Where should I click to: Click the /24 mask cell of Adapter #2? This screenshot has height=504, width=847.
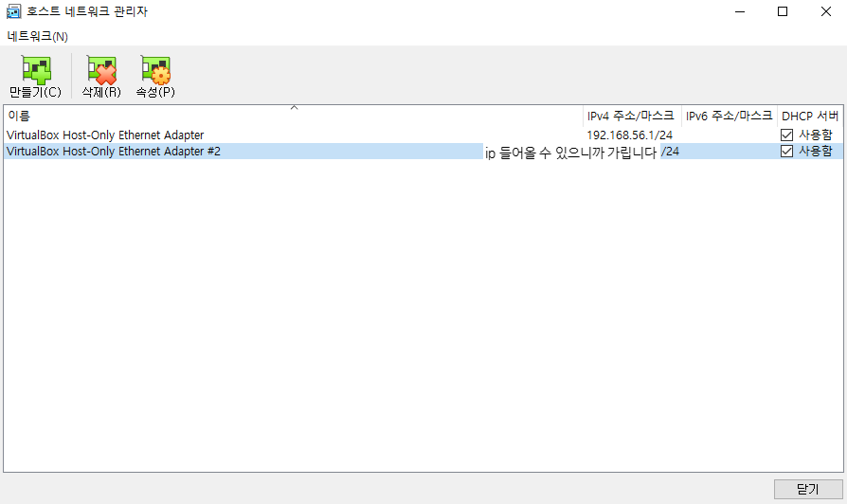click(671, 152)
